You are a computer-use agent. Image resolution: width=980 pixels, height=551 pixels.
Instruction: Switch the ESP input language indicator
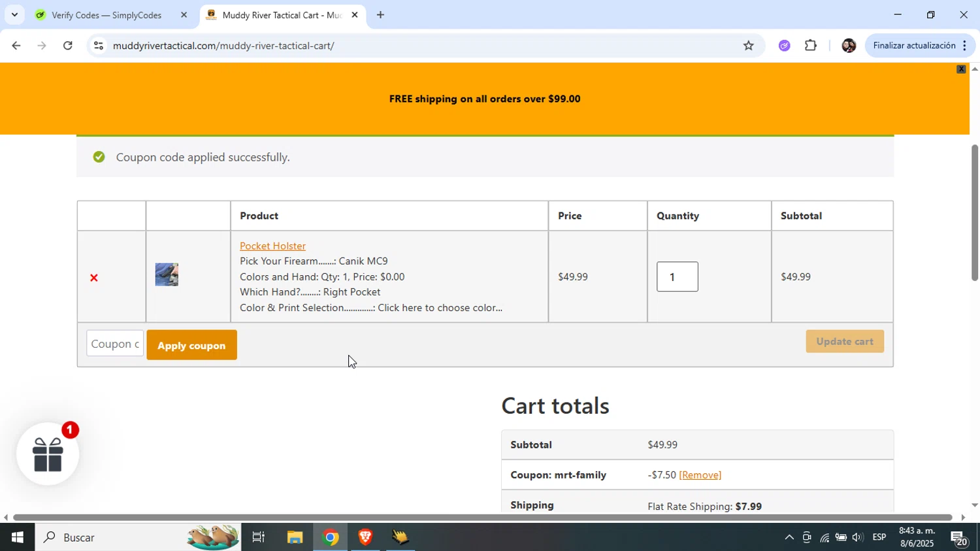879,537
